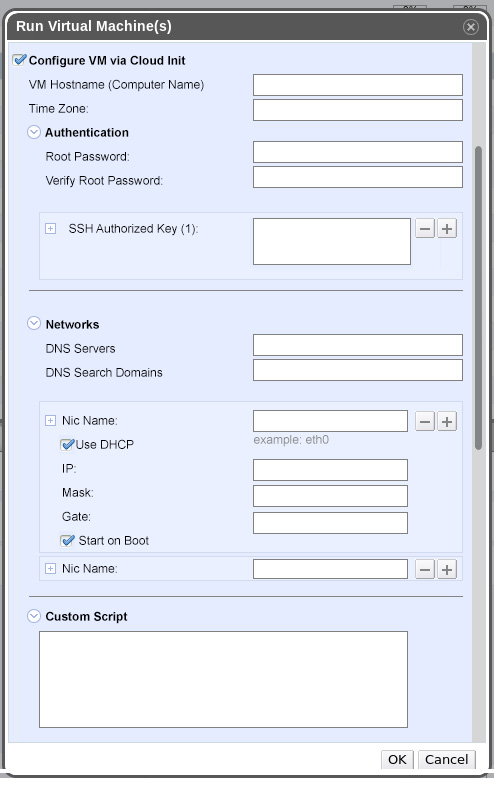Viewport: 494px width, 791px height.
Task: Click minus icon on the bottom Nic Name row
Action: coord(425,570)
